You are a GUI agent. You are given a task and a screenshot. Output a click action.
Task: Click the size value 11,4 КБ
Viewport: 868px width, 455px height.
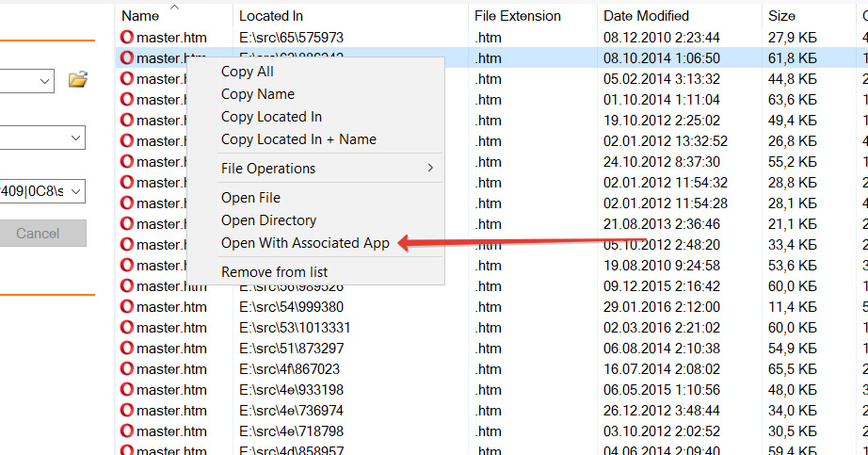(x=792, y=306)
